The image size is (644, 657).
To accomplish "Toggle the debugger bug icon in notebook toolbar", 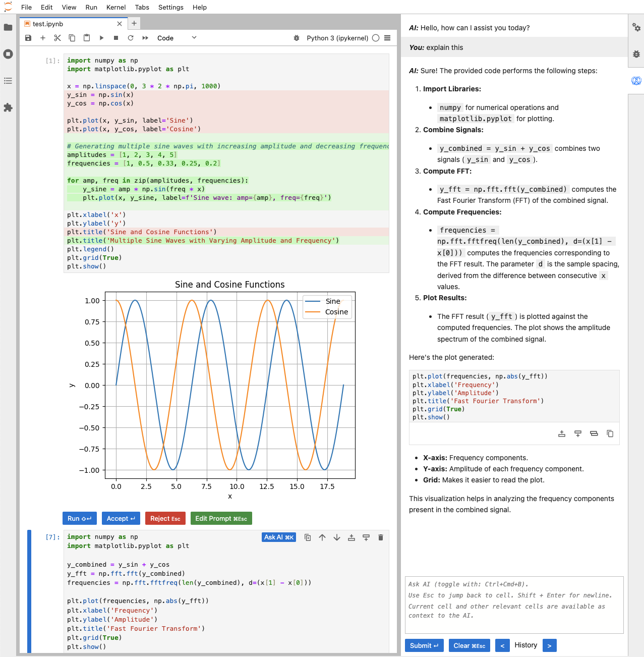I will (x=297, y=38).
